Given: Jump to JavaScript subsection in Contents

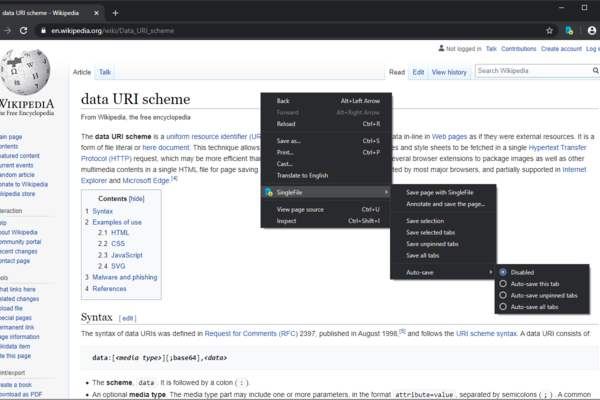Looking at the screenshot, I should tap(127, 255).
